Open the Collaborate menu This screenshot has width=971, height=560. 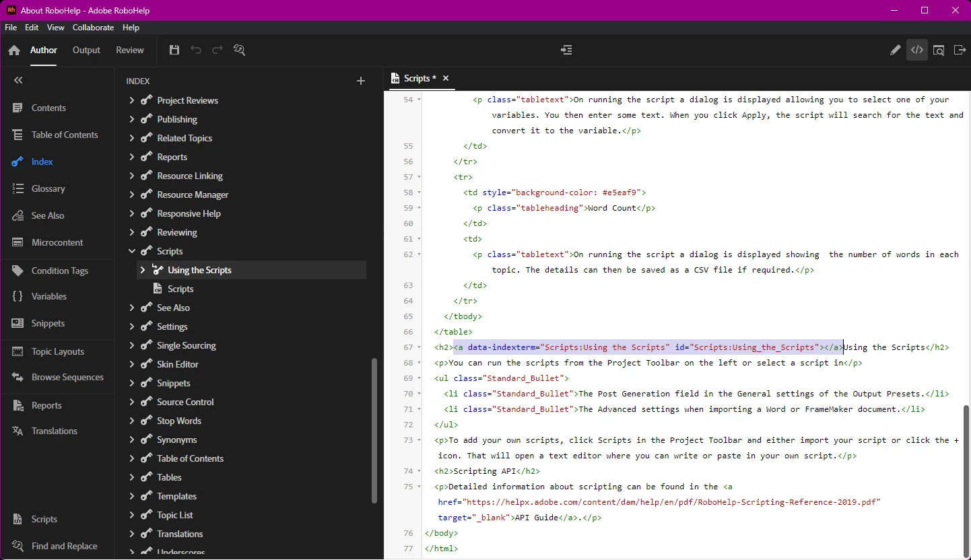pyautogui.click(x=94, y=28)
